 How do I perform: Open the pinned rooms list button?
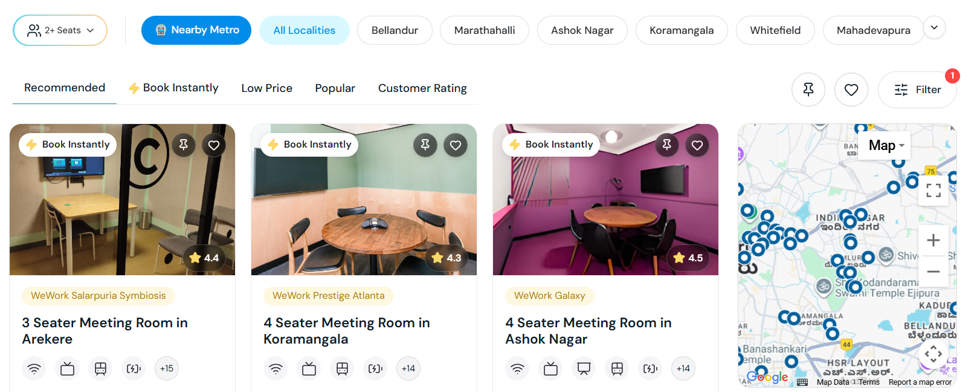click(x=808, y=90)
